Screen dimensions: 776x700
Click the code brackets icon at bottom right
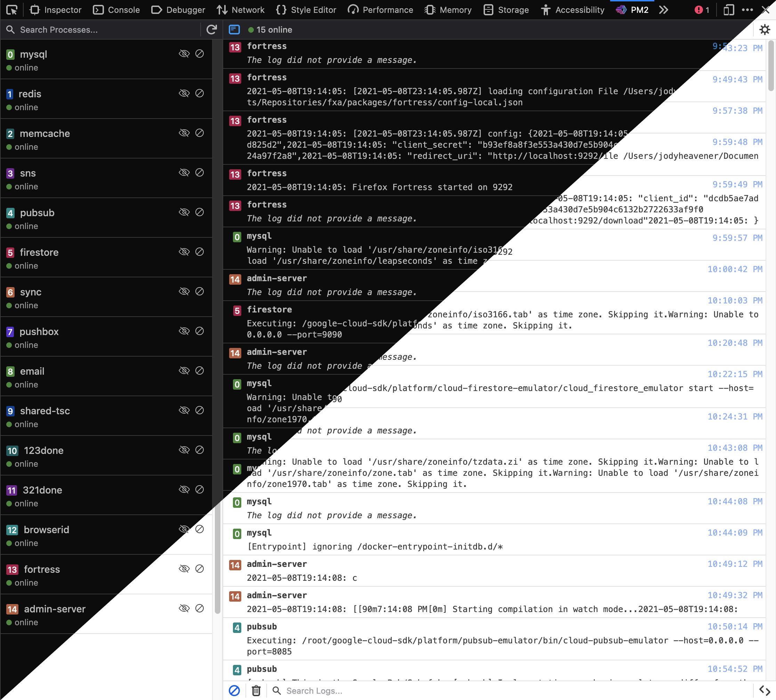pyautogui.click(x=765, y=691)
